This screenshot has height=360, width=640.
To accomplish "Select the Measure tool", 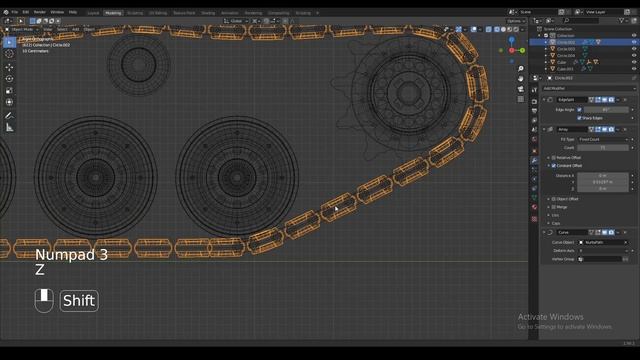I will 9,128.
